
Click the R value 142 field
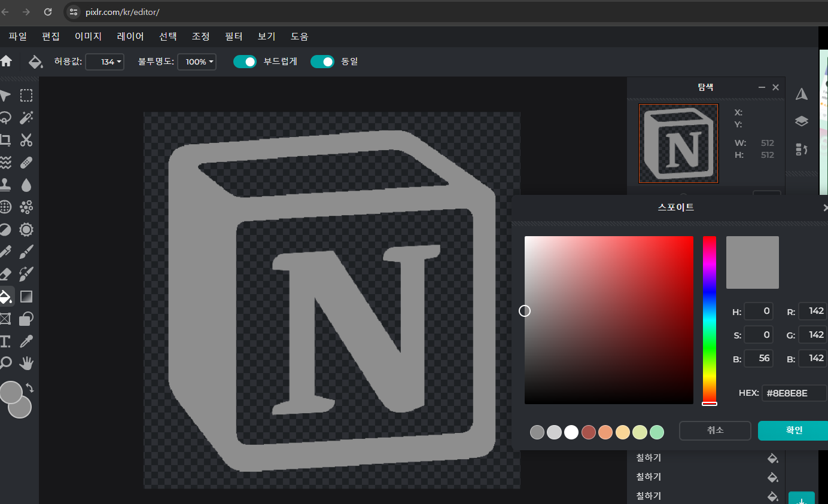click(x=812, y=311)
